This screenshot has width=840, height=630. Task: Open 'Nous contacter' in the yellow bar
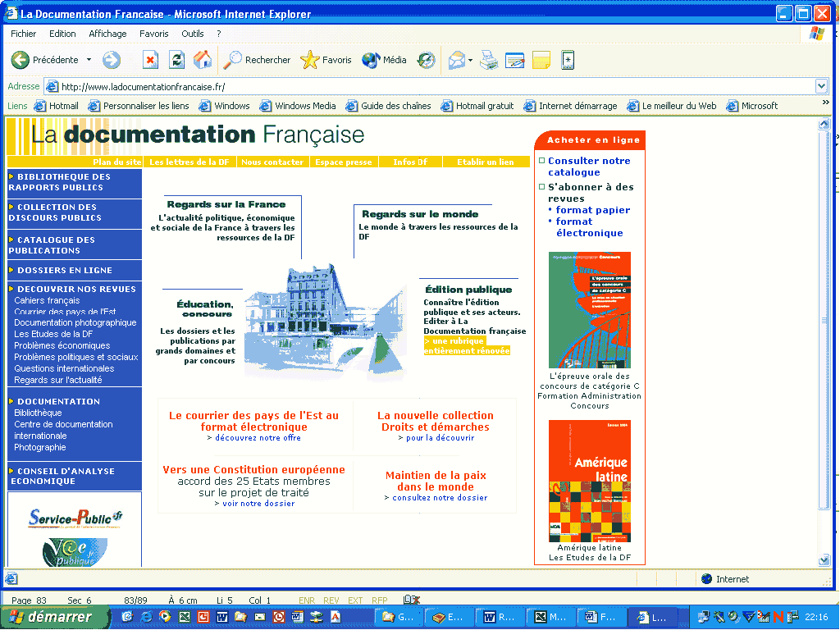pos(272,162)
